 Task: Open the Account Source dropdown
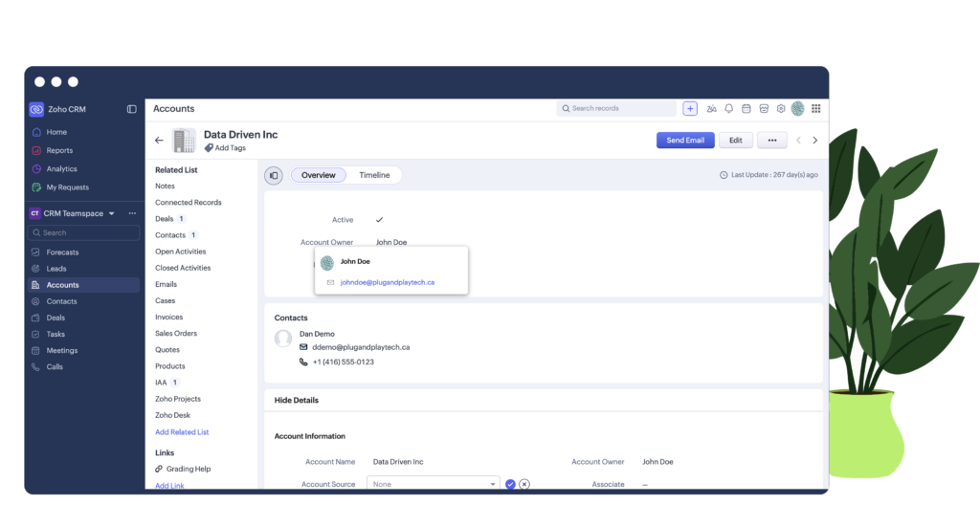[x=434, y=484]
